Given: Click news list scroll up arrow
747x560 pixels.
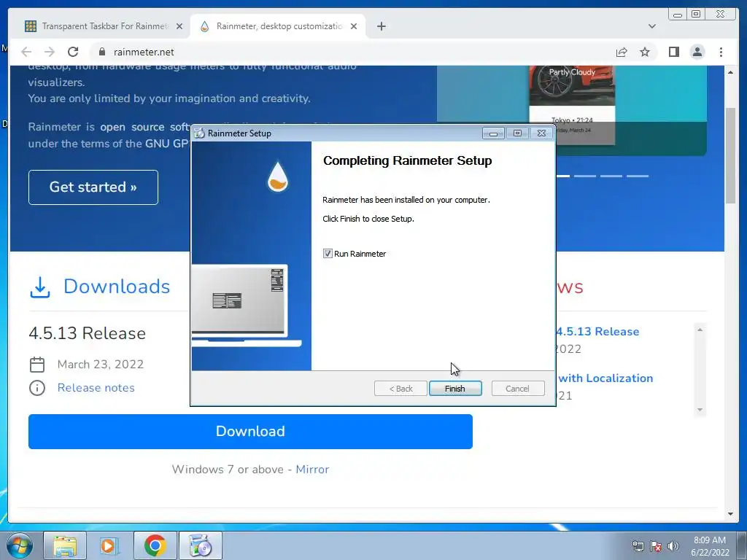Looking at the screenshot, I should pos(700,330).
